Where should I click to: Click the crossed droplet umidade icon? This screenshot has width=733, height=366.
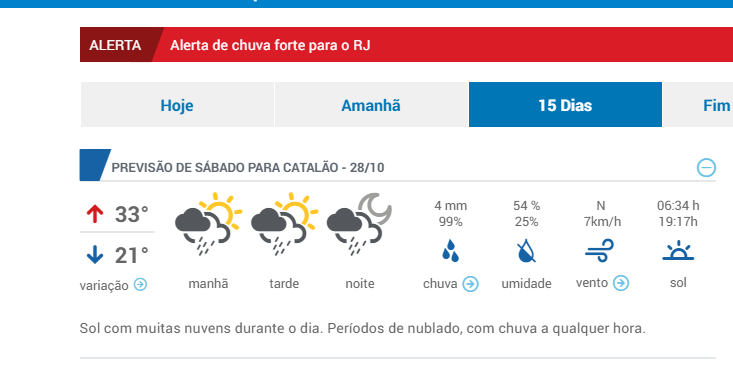coord(526,251)
